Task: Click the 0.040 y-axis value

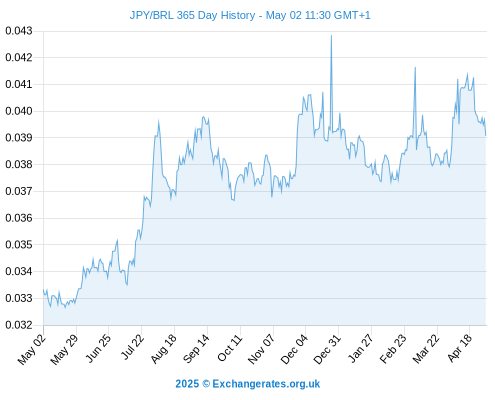Action: pyautogui.click(x=19, y=111)
